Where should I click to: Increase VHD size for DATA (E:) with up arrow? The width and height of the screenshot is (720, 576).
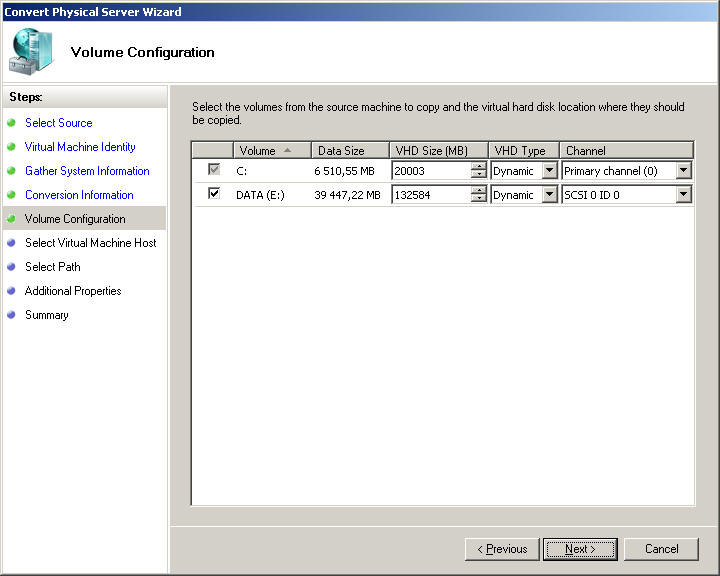478,190
